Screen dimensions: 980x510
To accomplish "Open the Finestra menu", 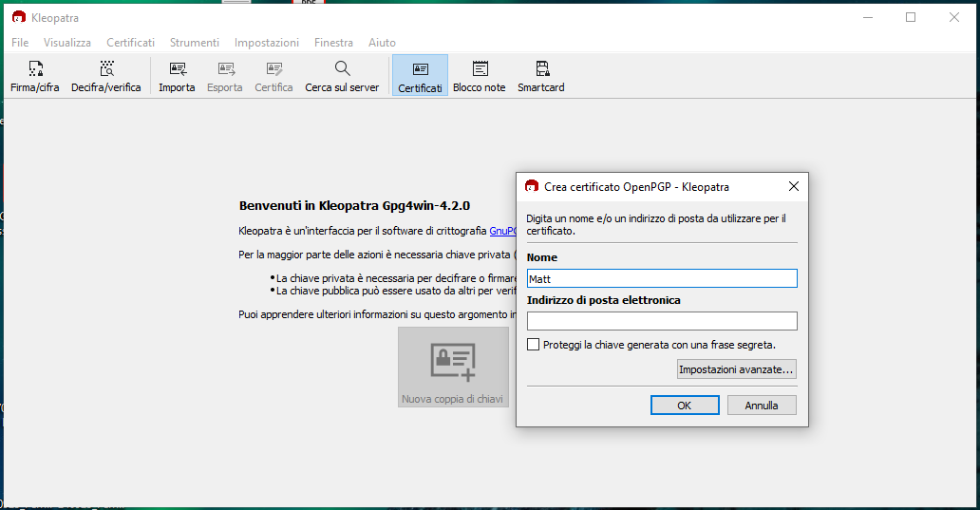I will pos(333,43).
